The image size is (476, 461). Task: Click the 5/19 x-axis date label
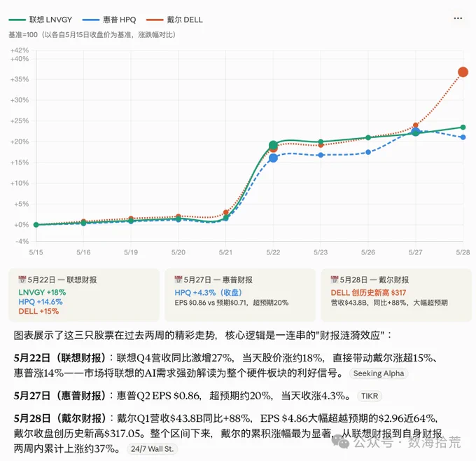[x=130, y=252]
